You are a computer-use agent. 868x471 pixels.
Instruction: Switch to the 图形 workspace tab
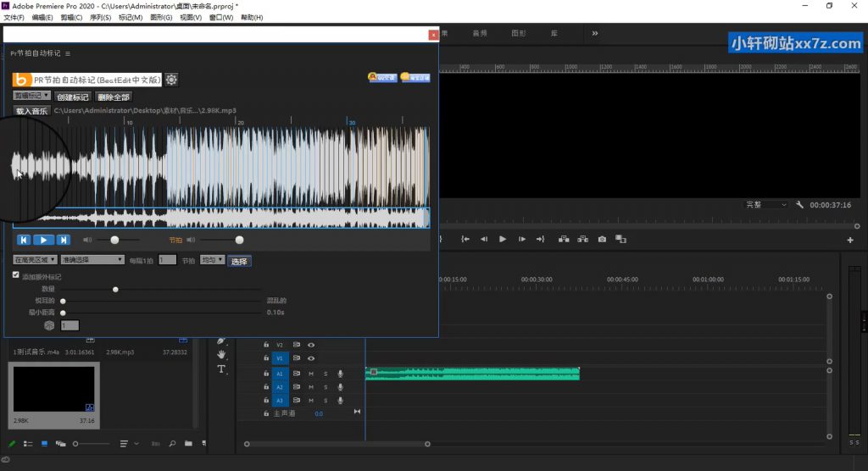(519, 33)
